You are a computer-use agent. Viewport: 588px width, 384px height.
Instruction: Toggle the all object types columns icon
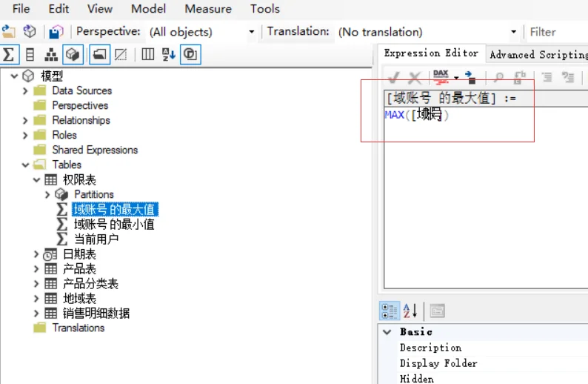pyautogui.click(x=148, y=55)
